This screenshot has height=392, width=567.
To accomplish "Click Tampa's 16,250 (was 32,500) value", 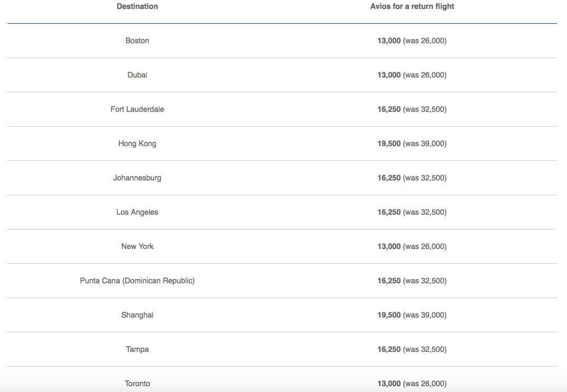I will click(412, 349).
